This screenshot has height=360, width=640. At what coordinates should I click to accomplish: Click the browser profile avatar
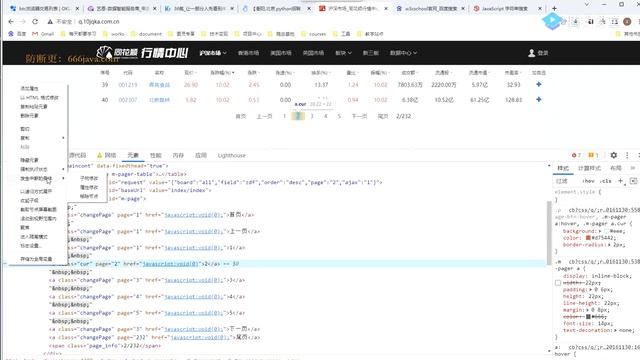coord(627,22)
